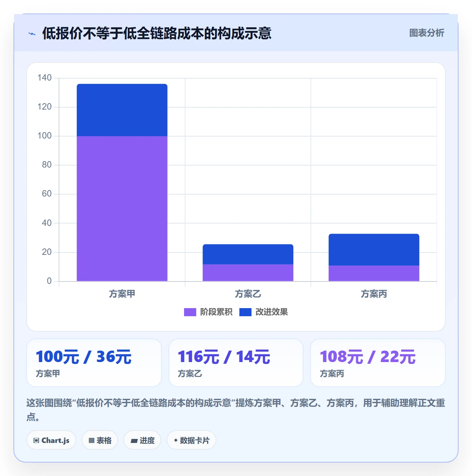The width and height of the screenshot is (472, 476).
Task: Click the 100 y-axis tick label
Action: pyautogui.click(x=45, y=136)
